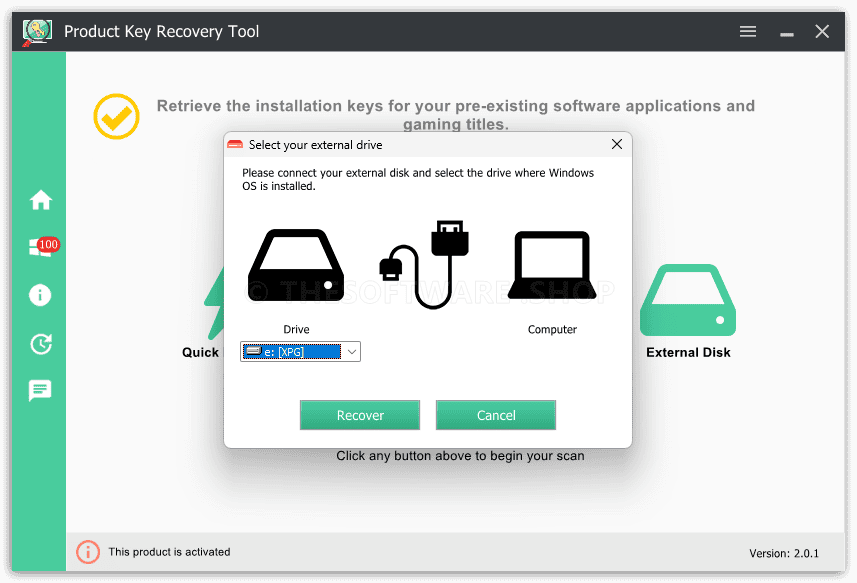Close the Product Key Recovery Tool window
This screenshot has width=857, height=583.
pos(822,32)
